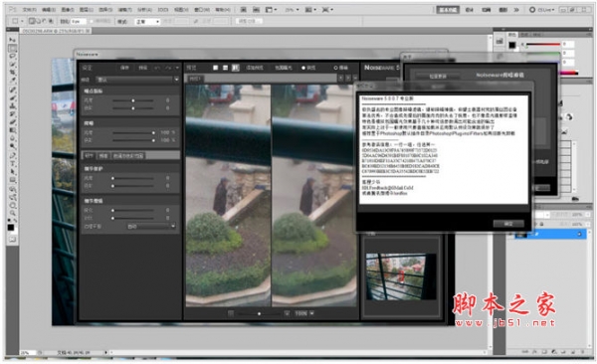Image resolution: width=597 pixels, height=364 pixels.
Task: Select the Brush tool
Action: [x=13, y=98]
